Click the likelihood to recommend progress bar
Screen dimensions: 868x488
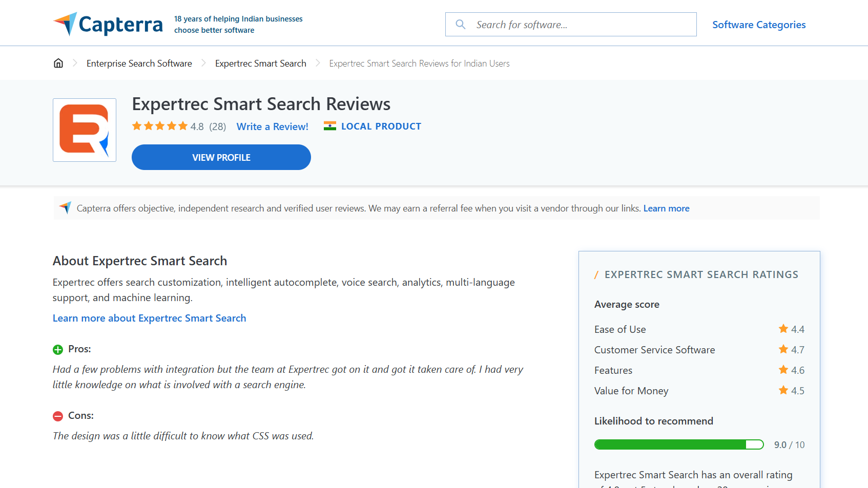coord(678,444)
